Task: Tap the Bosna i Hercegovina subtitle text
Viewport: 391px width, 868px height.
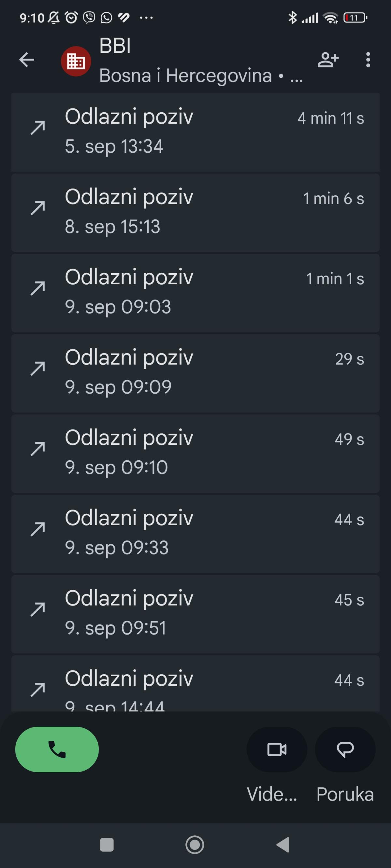Action: [x=185, y=76]
